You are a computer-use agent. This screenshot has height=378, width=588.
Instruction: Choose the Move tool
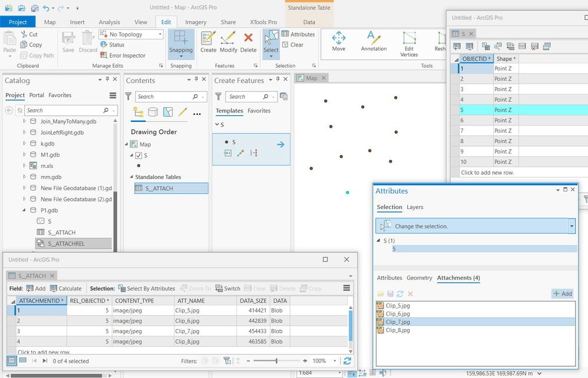[339, 41]
